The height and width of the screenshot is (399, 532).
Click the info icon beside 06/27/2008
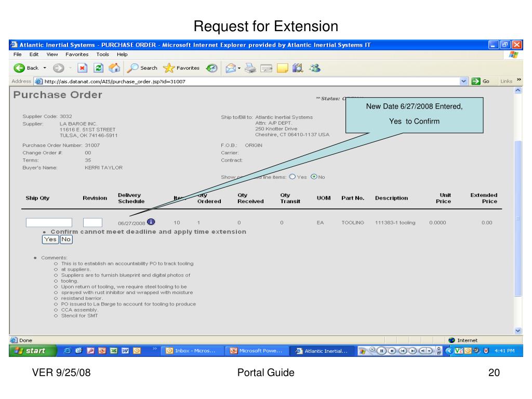[x=151, y=222]
